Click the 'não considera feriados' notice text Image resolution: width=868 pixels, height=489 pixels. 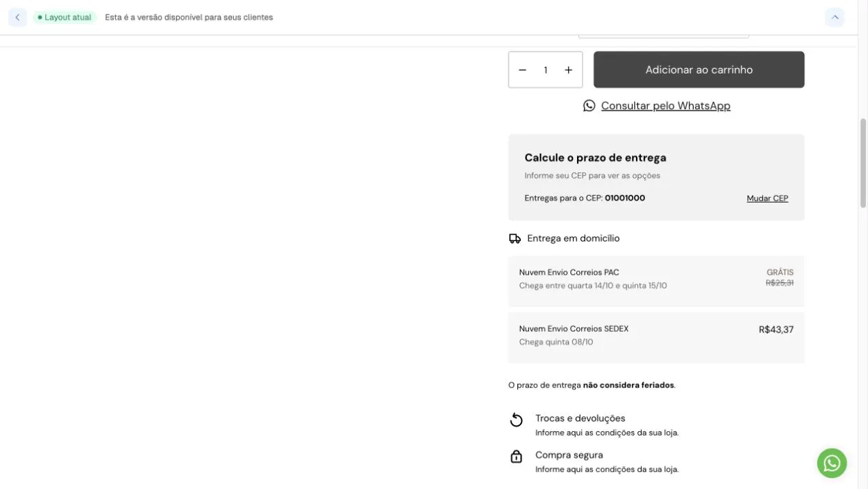[x=629, y=385]
